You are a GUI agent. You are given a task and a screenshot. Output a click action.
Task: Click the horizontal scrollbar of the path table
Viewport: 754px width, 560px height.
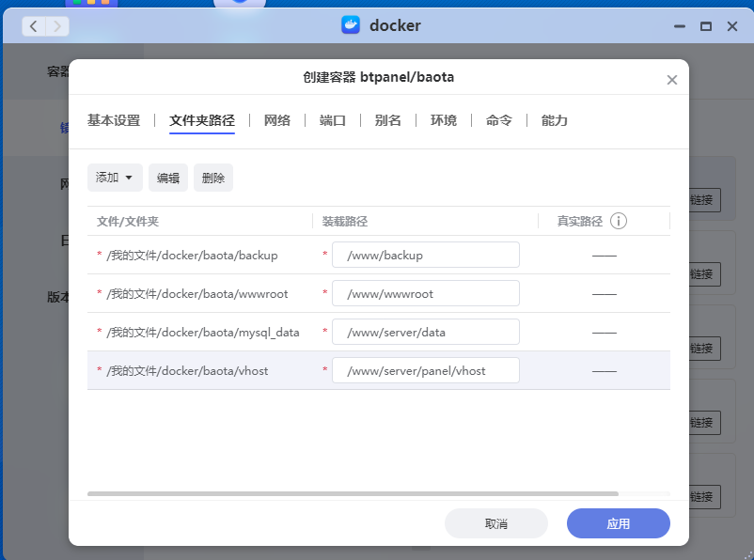353,493
